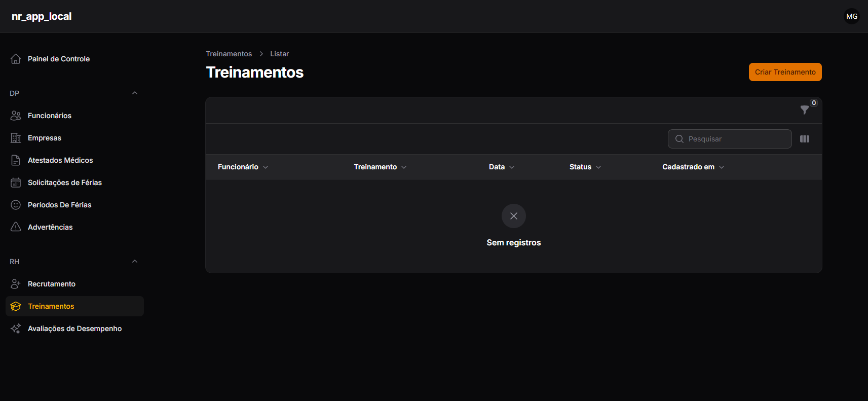Toggle columns with the column-layout icon

(x=805, y=139)
